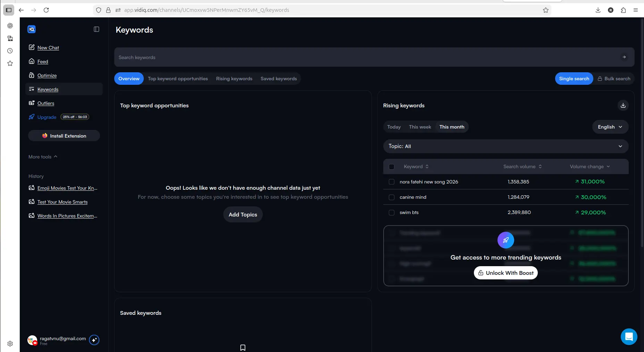Check the nora fatehi new song 2026 row
The width and height of the screenshot is (644, 352).
[x=392, y=182]
